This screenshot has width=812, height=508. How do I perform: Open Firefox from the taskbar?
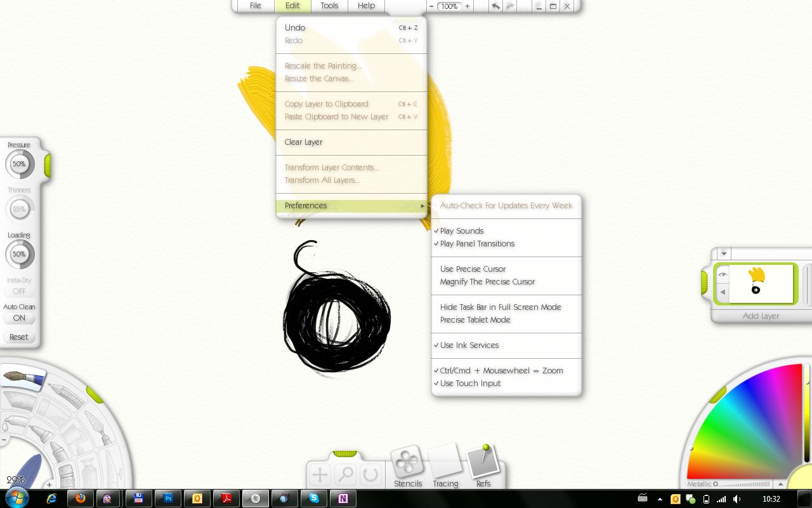81,498
